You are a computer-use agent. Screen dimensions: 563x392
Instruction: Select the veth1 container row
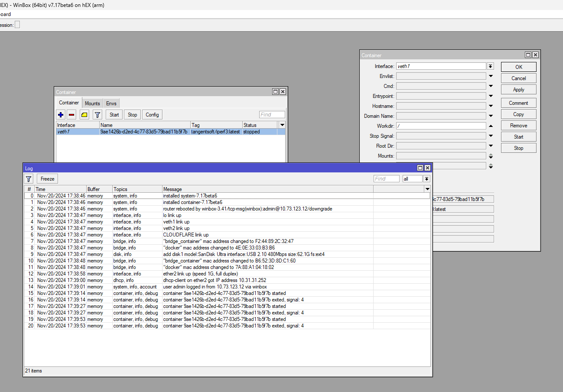pos(171,132)
